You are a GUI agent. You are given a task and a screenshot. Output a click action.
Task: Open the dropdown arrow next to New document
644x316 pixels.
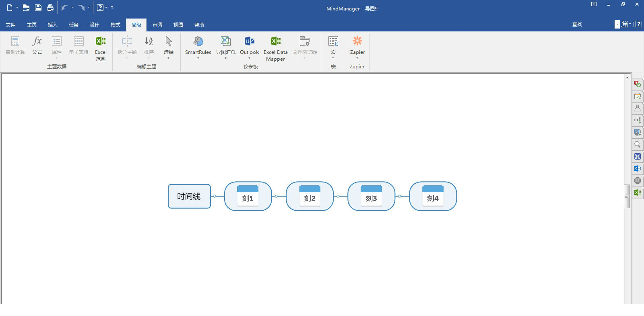click(17, 8)
